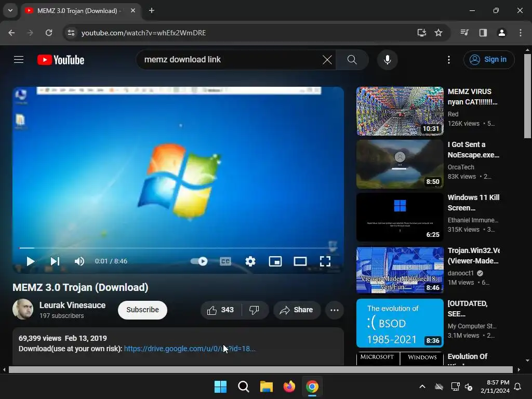Toggle autoplay switch in player

199,261
